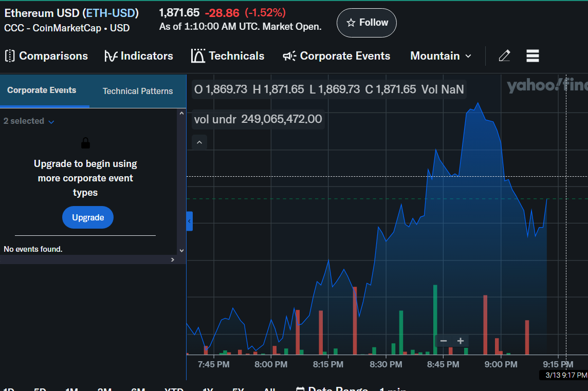Screen dimensions: 588x391
Task: Open the hamburger settings menu
Action: 532,56
